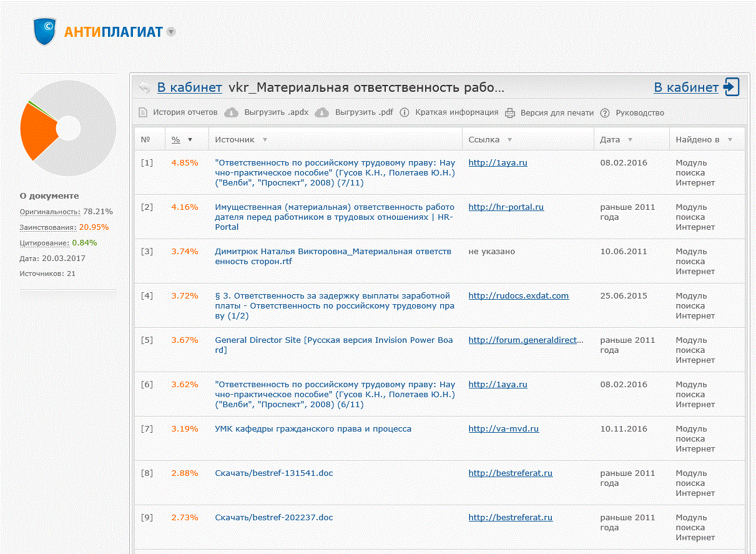
Task: Open Источник column filter arrow
Action: click(x=265, y=140)
